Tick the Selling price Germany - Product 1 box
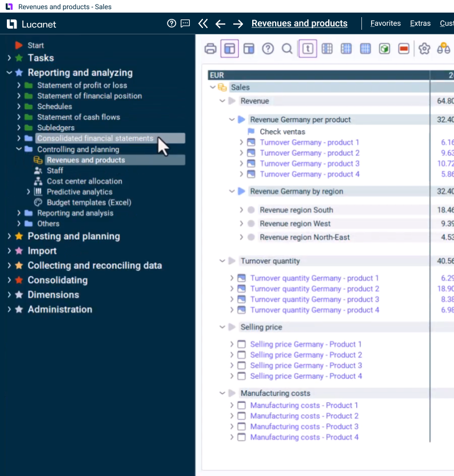Screen dimensions: 454x476 (x=241, y=344)
